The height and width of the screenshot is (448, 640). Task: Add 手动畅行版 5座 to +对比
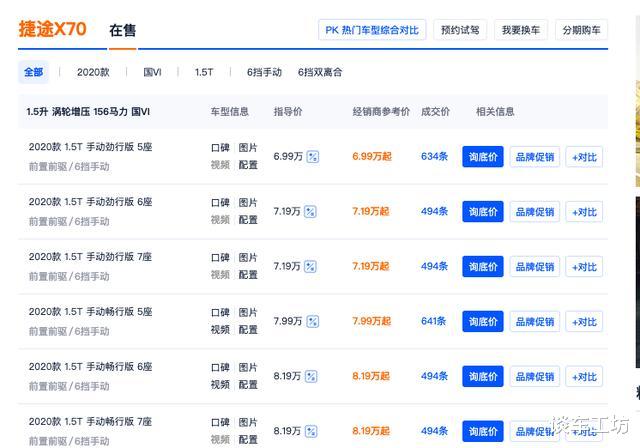click(584, 322)
